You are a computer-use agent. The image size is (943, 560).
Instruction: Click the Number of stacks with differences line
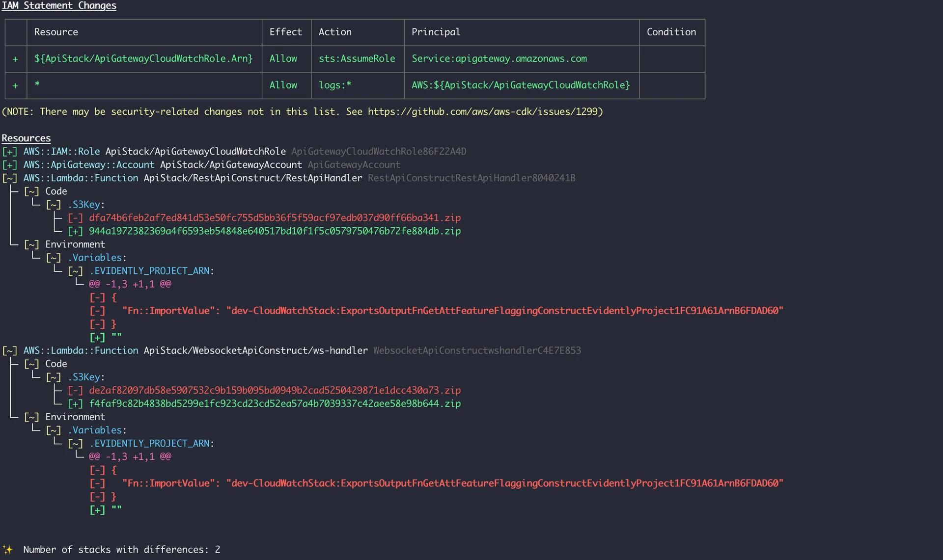click(x=122, y=550)
